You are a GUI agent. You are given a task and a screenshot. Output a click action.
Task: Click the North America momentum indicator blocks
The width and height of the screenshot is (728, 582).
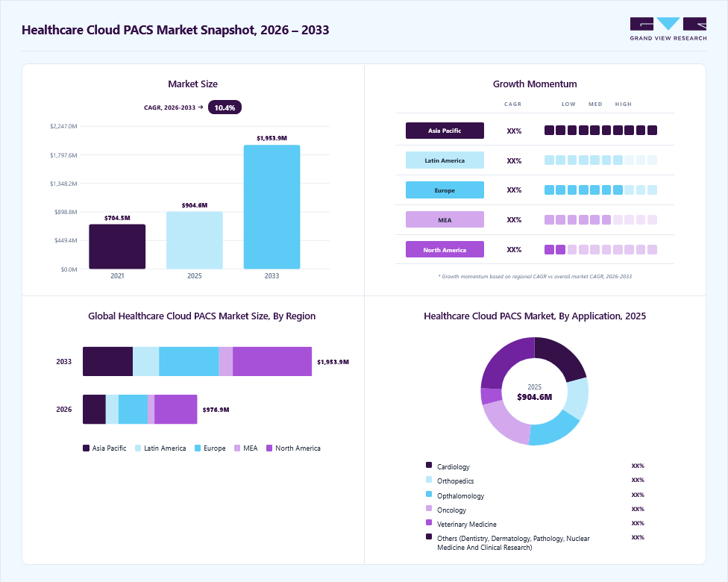pos(600,249)
